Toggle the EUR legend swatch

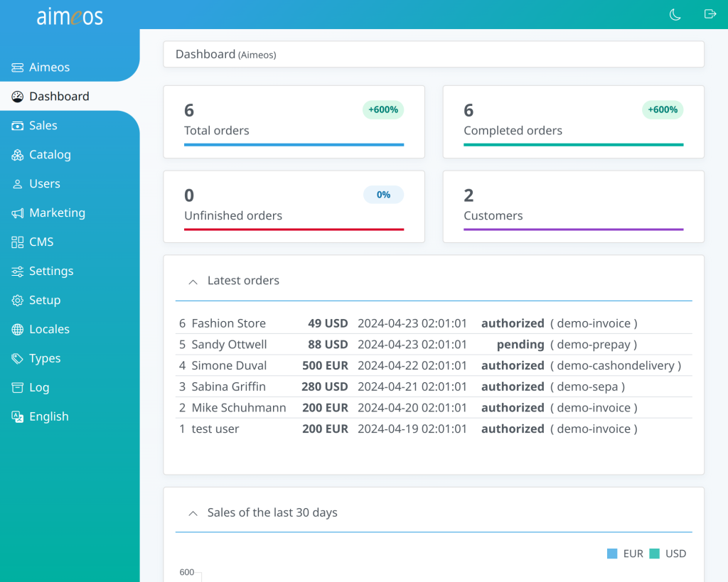pyautogui.click(x=613, y=553)
